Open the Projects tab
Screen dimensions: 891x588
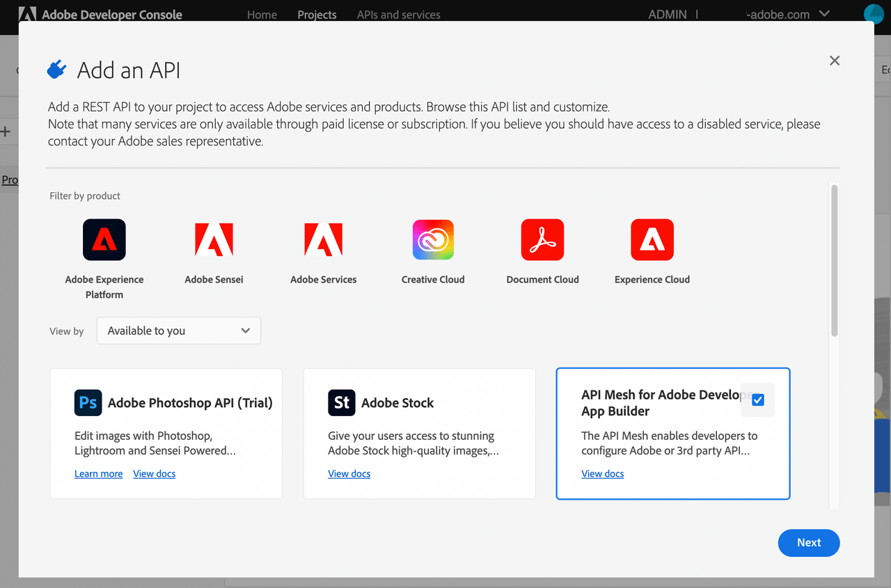[x=317, y=15]
